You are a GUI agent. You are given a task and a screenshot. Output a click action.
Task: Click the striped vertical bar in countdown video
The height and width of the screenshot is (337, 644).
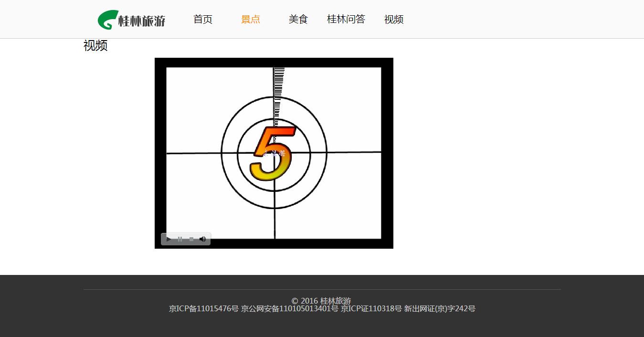pyautogui.click(x=278, y=91)
